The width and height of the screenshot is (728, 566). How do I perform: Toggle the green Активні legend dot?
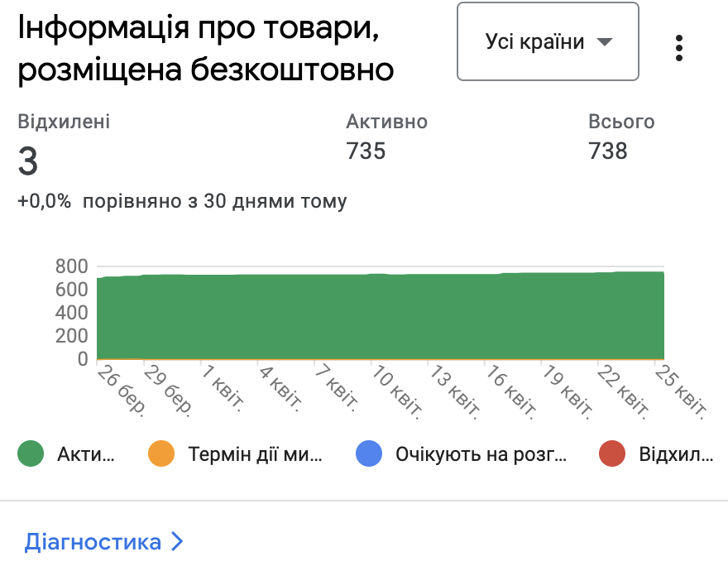31,453
